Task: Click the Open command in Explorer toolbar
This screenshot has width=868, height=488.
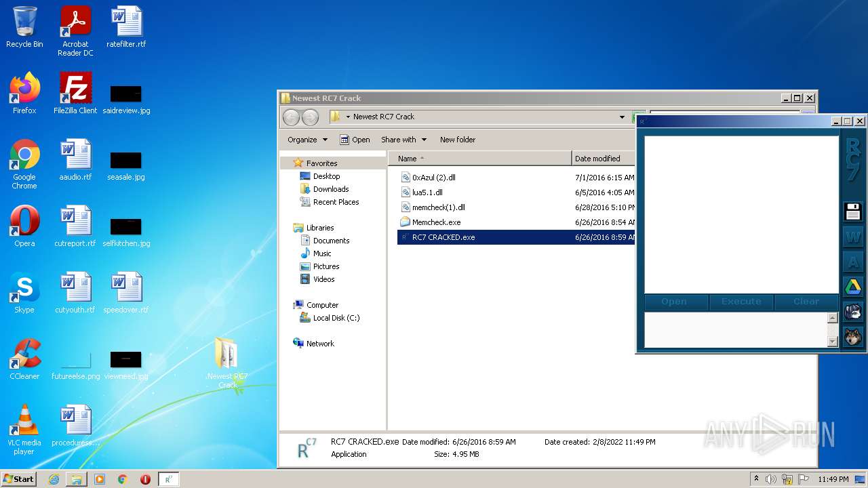Action: coord(355,140)
